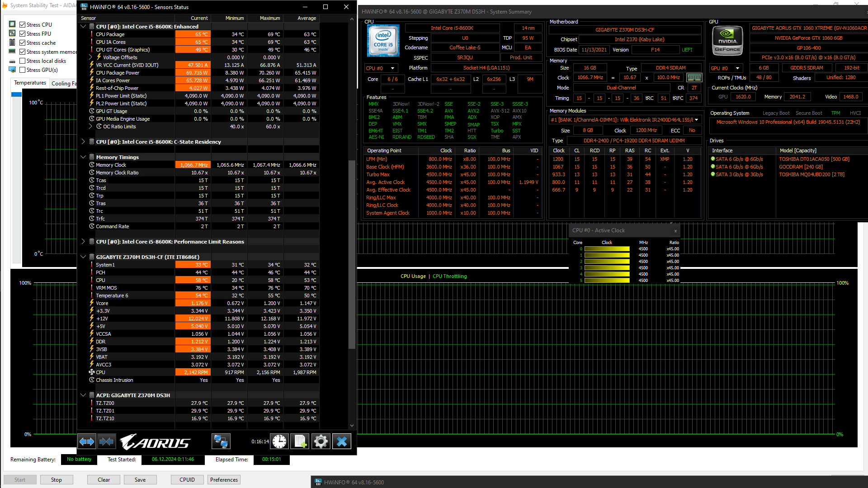Screen dimensions: 868x488
Task: Expand C-State Residency sensor group
Action: (x=83, y=142)
